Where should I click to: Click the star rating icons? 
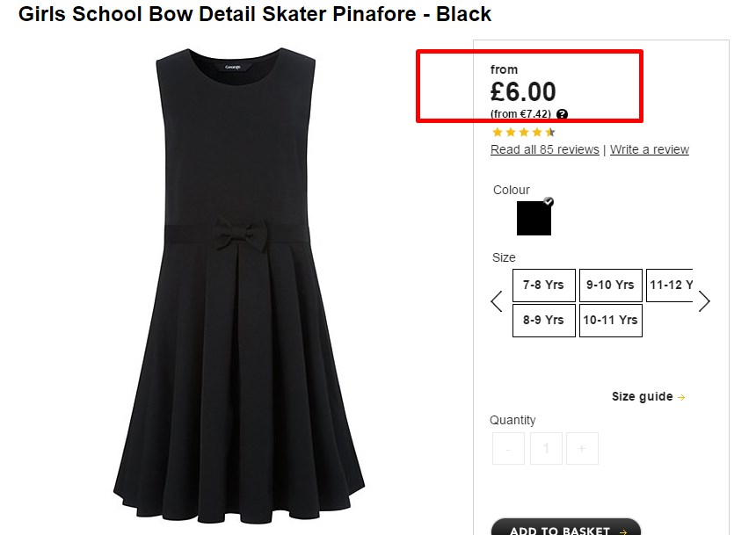coord(524,132)
